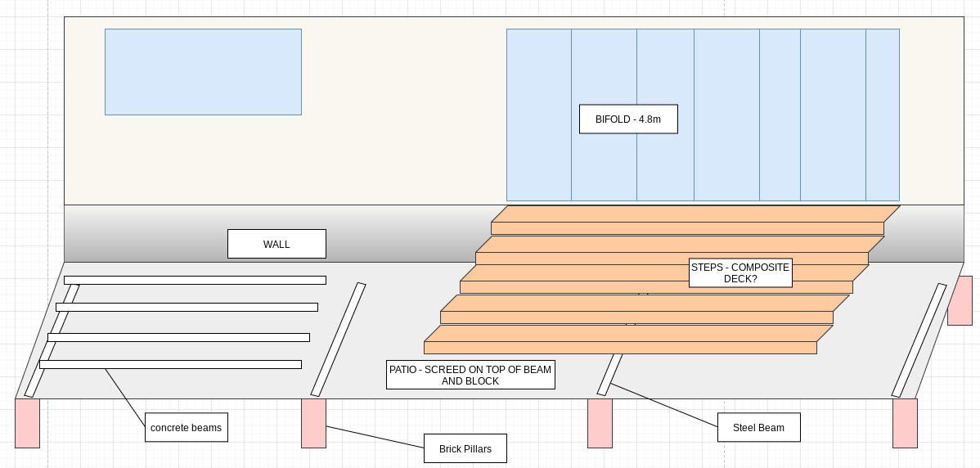The width and height of the screenshot is (980, 468).
Task: Click the WALL text box
Action: (x=276, y=244)
